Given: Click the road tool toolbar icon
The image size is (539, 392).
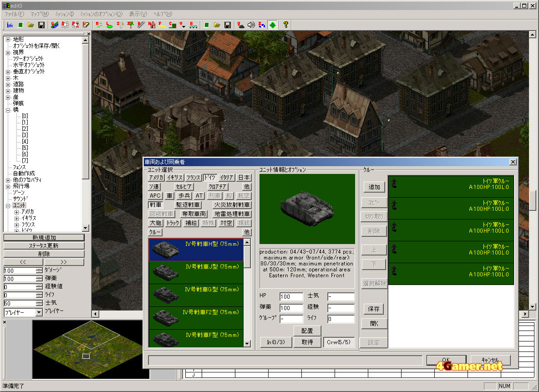Looking at the screenshot, I should click(141, 25).
